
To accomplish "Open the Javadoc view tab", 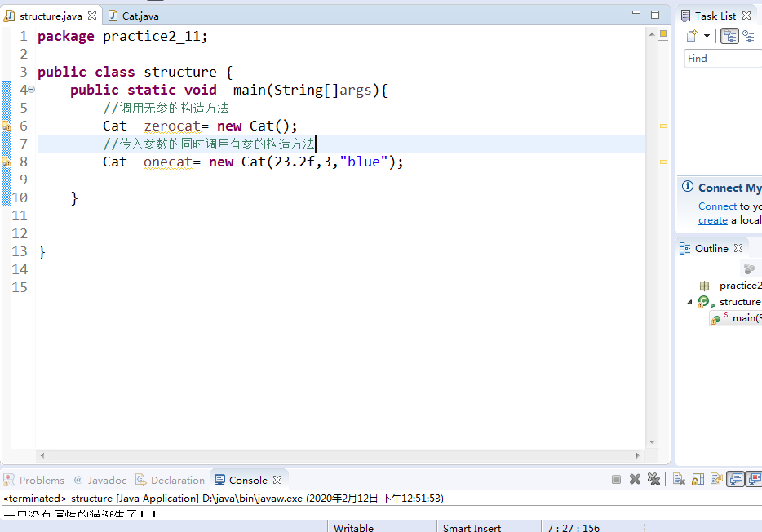I will (x=100, y=480).
